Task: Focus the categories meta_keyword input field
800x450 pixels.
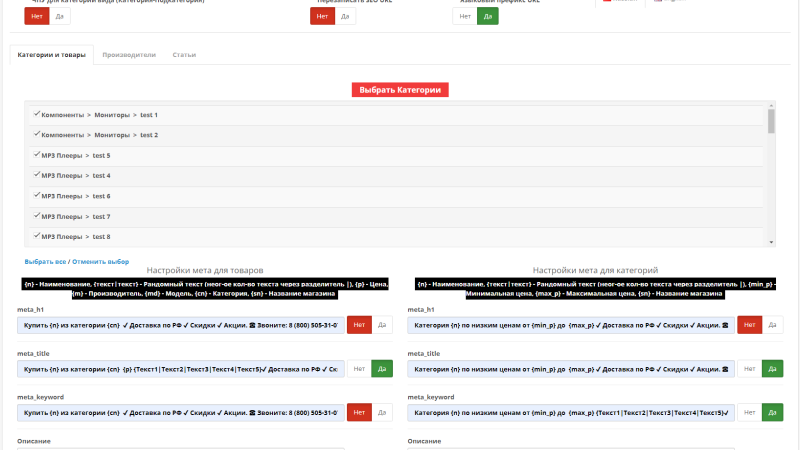Action: point(571,413)
